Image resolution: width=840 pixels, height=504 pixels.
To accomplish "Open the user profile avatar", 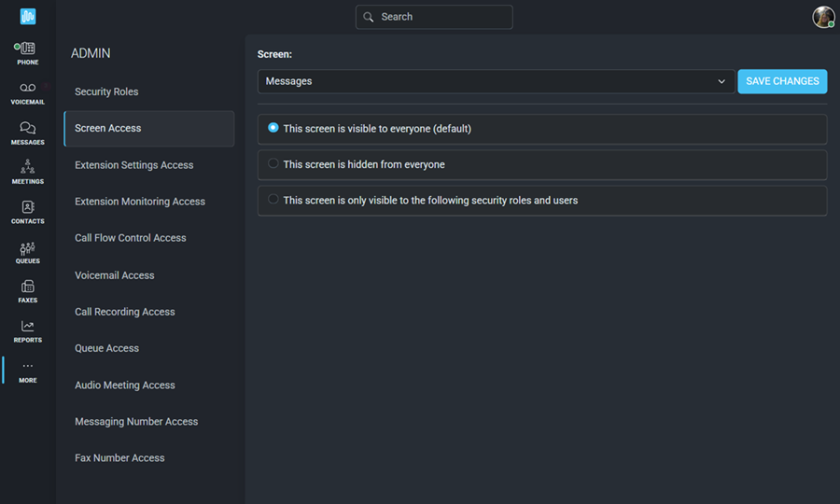I will coord(823,17).
